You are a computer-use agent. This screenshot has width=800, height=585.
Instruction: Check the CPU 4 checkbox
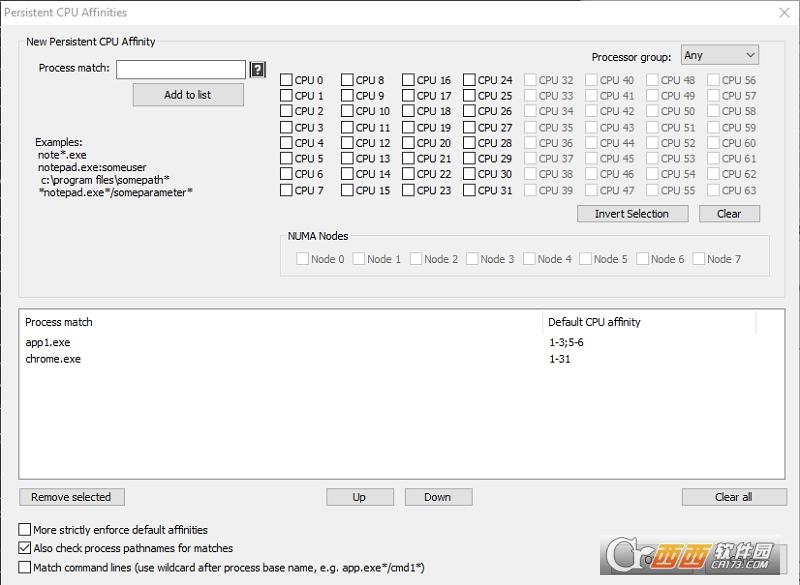[x=286, y=143]
